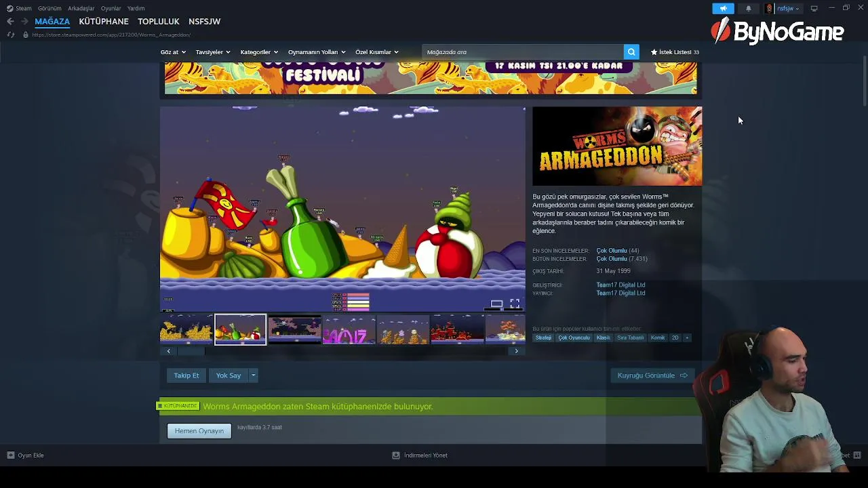Open the Görünüm menu
The height and width of the screenshot is (488, 868).
pyautogui.click(x=50, y=8)
